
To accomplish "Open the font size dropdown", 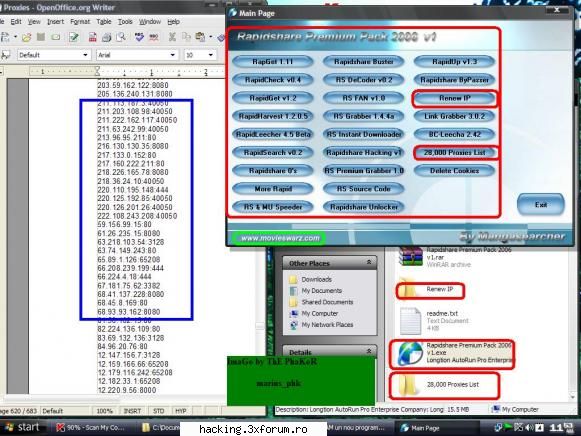I will click(x=210, y=55).
